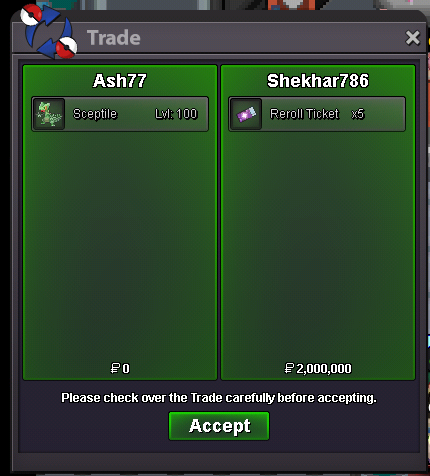Click the Sceptile name text
Viewport: 430px width, 476px height.
coord(95,114)
